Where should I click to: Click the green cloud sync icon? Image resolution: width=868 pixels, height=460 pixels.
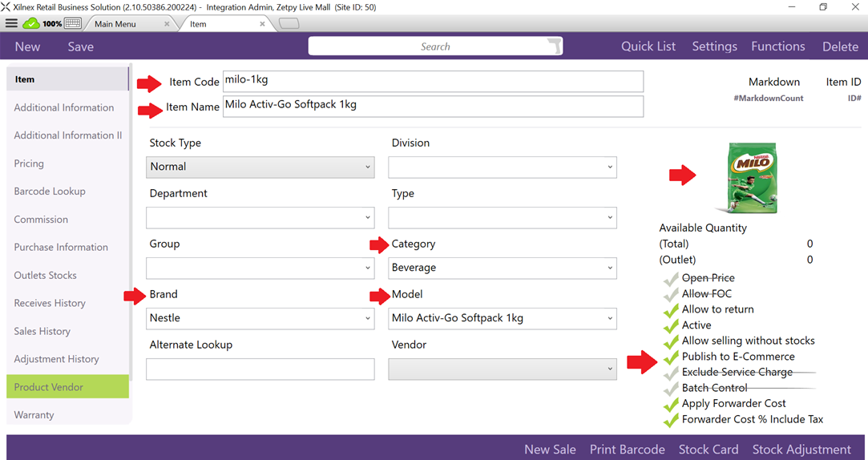(x=31, y=24)
